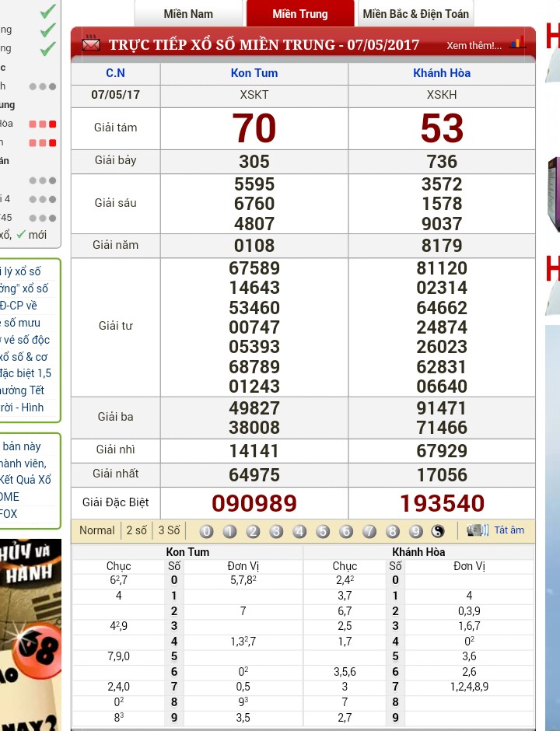Viewport: 560px width, 731px height.
Task: Open the Miền Nam tab
Action: click(x=188, y=14)
